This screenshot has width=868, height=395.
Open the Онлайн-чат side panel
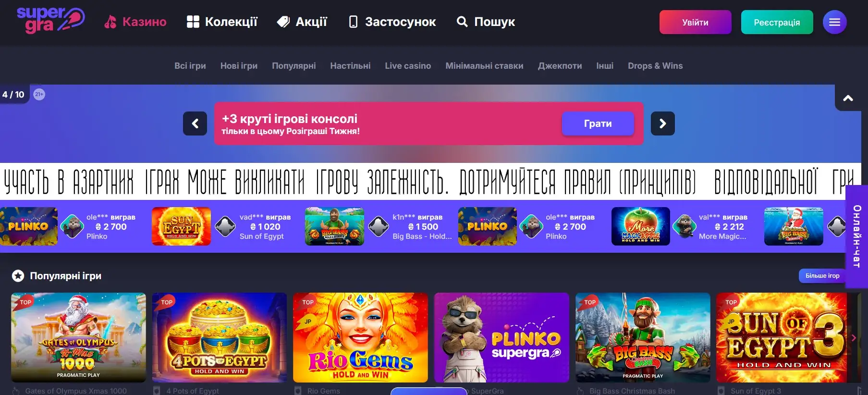point(856,236)
